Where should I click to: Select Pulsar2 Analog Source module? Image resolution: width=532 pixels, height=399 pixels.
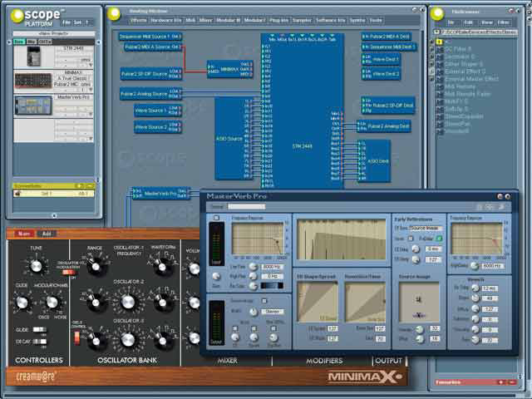click(151, 94)
